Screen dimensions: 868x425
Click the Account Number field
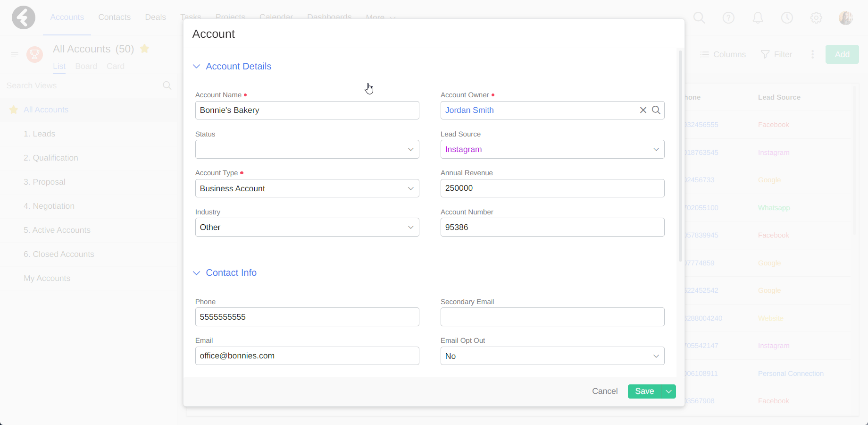[x=552, y=227]
